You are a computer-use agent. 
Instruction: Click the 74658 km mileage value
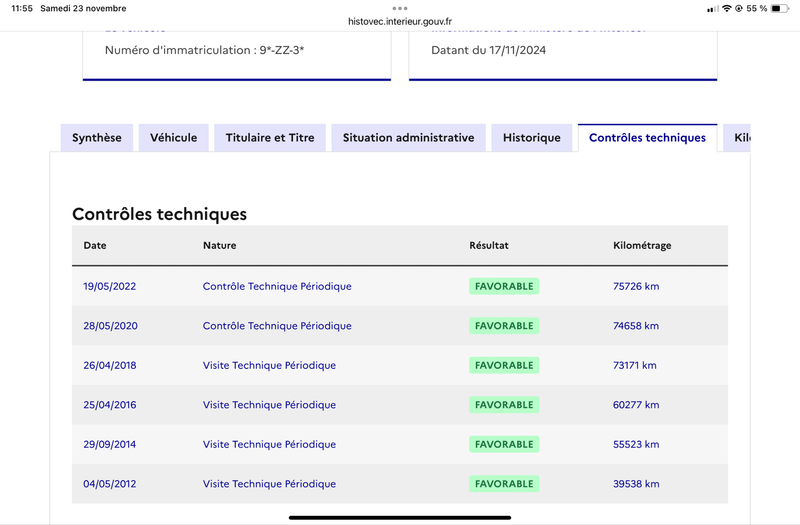[636, 326]
